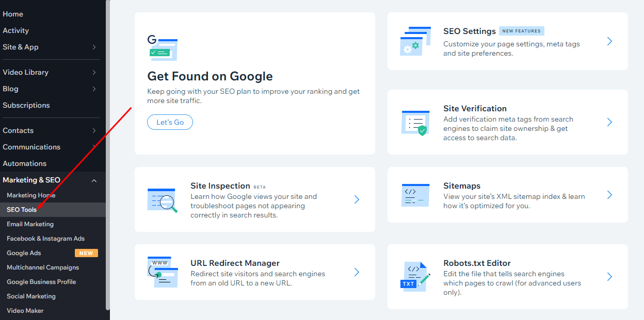Viewport: 644px width, 320px height.
Task: Open SEO Settings via its arrow
Action: click(x=609, y=41)
